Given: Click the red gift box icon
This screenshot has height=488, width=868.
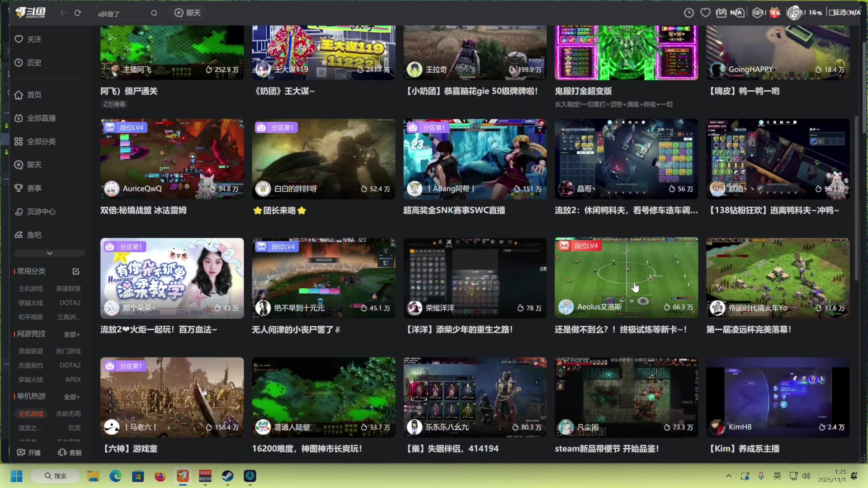Looking at the screenshot, I should coord(775,13).
